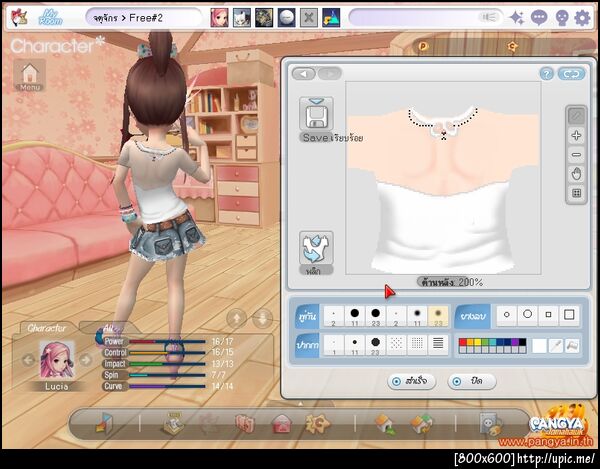This screenshot has width=600, height=469.
Task: Click the redo forward arrow in editor
Action: click(329, 73)
